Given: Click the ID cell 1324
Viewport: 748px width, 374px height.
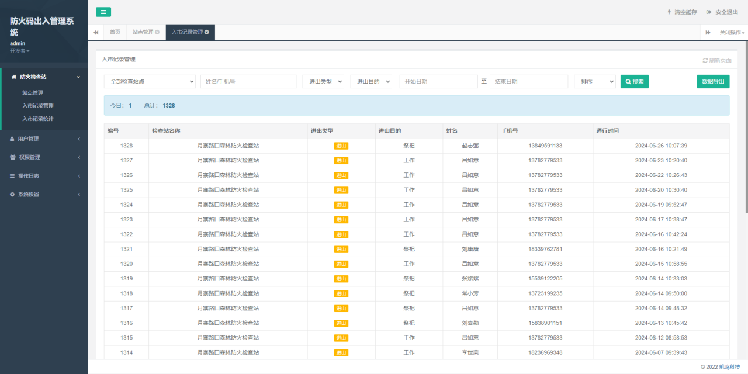Looking at the screenshot, I should (x=126, y=205).
